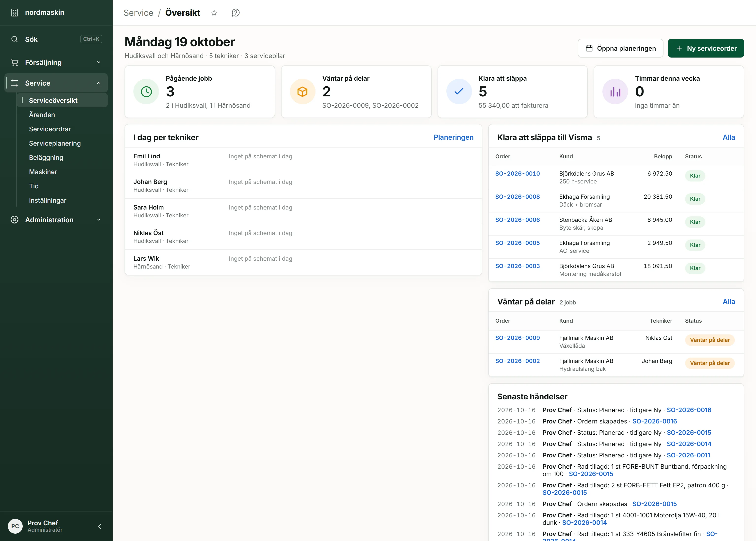Collapse the sidebar with the left chevron

click(x=100, y=526)
